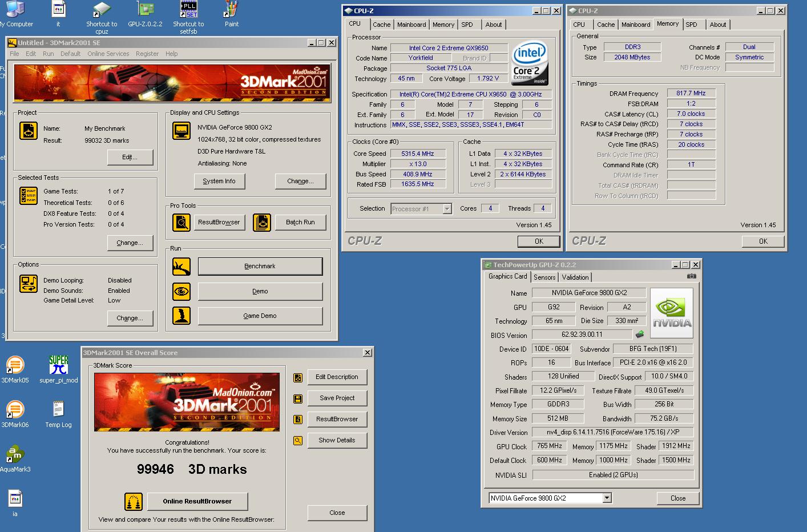Click the '99946' score text
The height and width of the screenshot is (532, 807).
155,470
